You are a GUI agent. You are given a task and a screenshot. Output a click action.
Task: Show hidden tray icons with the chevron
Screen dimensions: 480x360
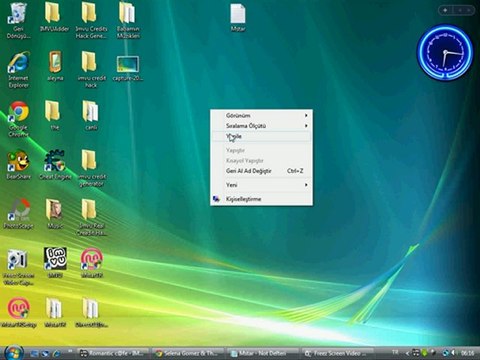[407, 353]
